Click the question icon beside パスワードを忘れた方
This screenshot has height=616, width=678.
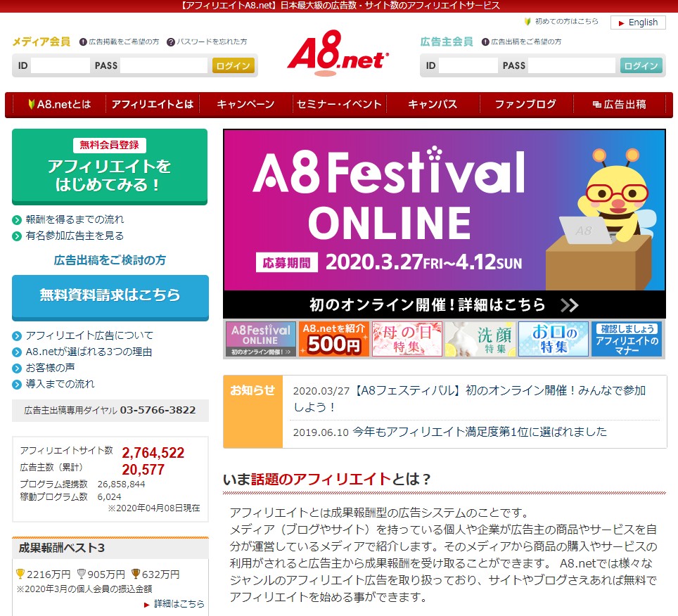171,42
